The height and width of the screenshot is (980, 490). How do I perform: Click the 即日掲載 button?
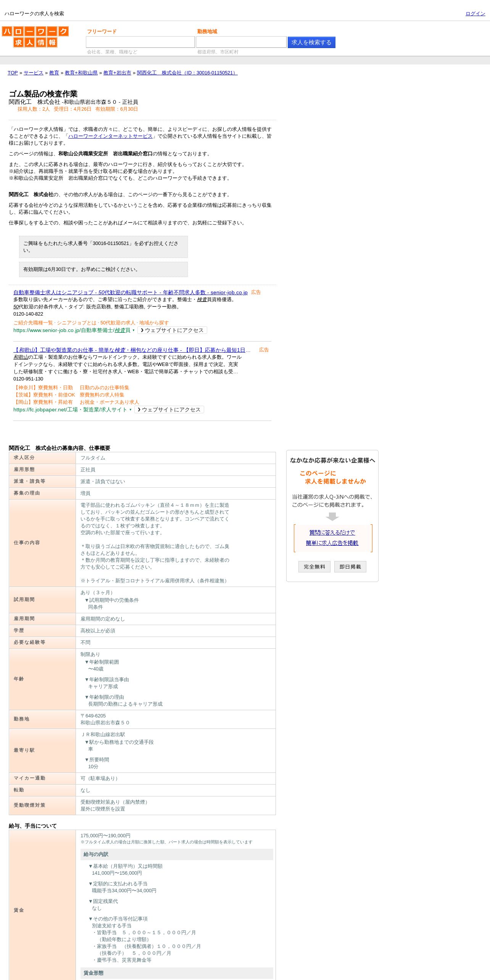(x=350, y=567)
